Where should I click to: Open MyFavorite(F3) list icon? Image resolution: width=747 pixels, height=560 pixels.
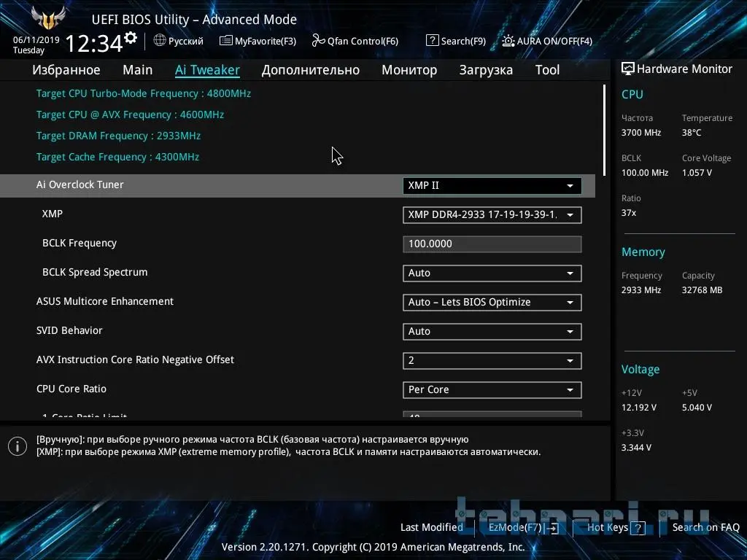[226, 41]
